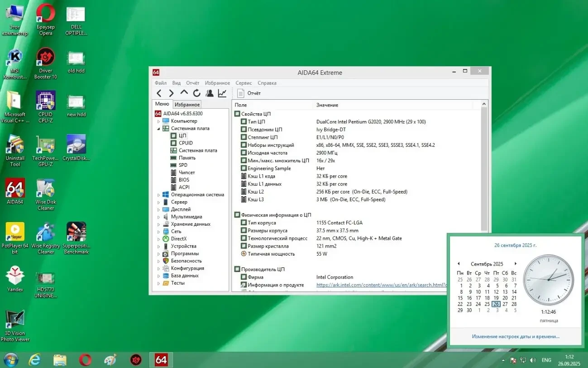Click the Back navigation arrow in AIDA64
This screenshot has width=588, height=368.
point(159,93)
